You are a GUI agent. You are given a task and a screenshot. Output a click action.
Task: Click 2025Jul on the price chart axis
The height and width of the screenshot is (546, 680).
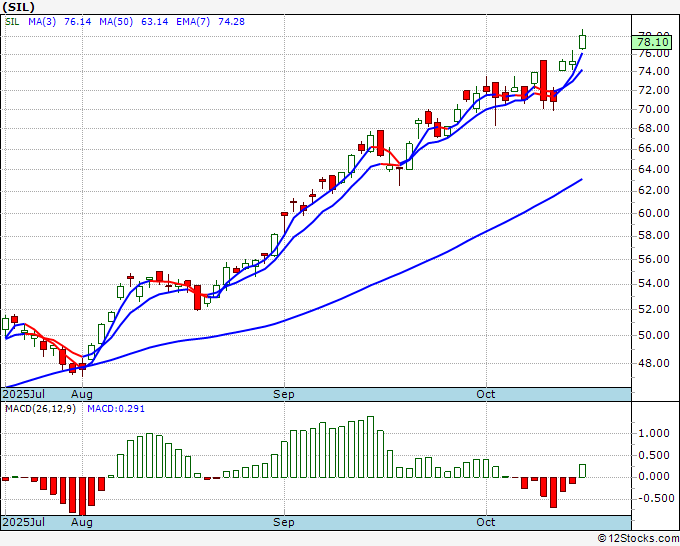point(24,394)
